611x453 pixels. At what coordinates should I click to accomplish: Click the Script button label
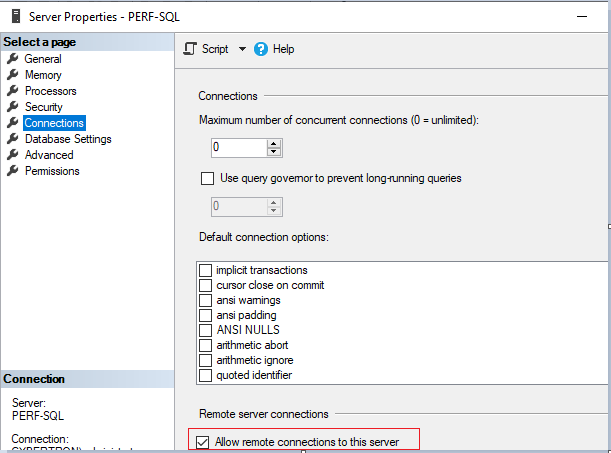[x=215, y=49]
